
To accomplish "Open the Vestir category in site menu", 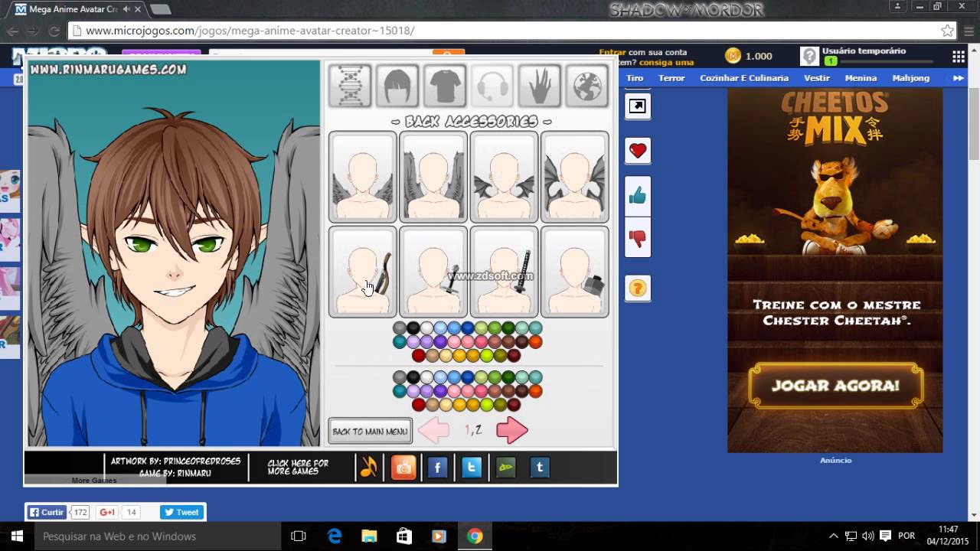I will click(817, 78).
